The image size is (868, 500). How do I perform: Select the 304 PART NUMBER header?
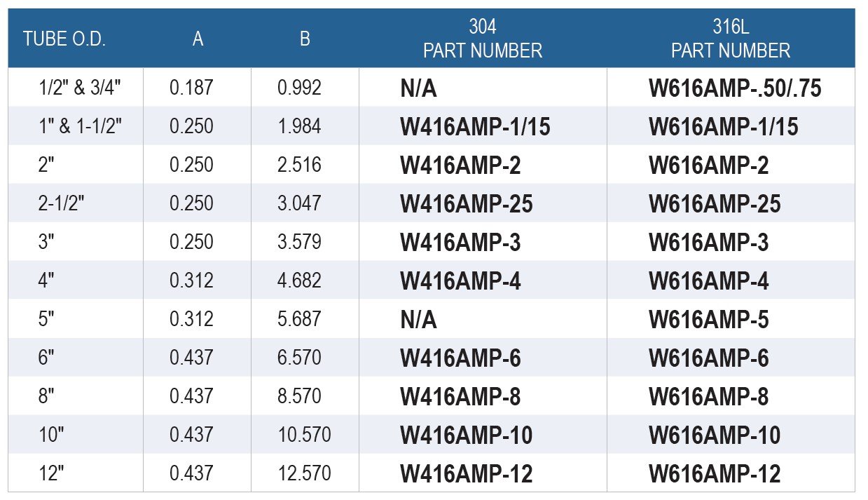point(483,39)
